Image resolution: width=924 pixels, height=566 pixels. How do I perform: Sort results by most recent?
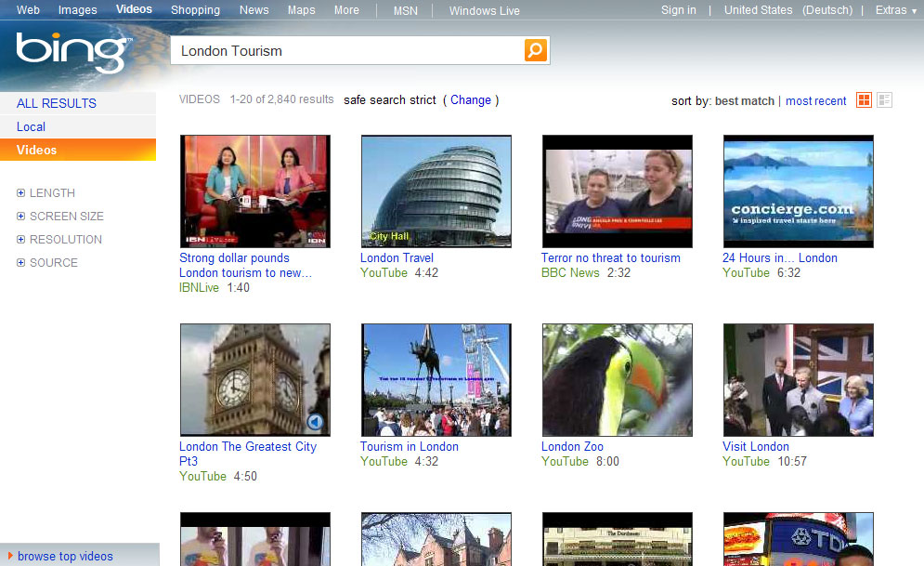click(815, 100)
